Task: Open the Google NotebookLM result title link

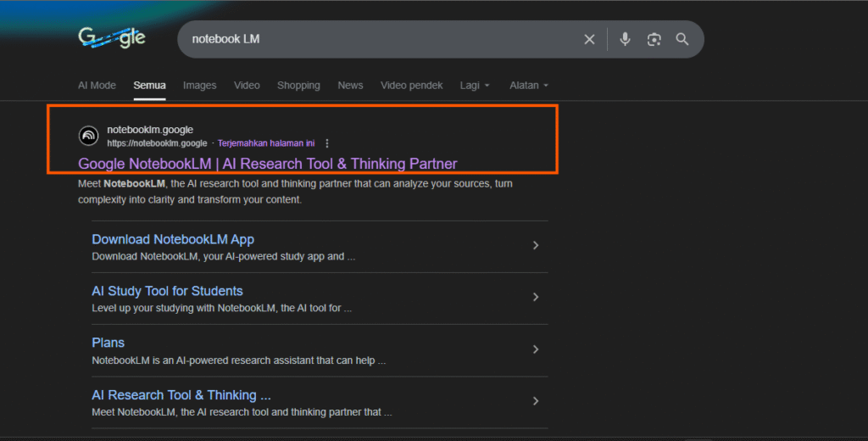Action: 267,164
